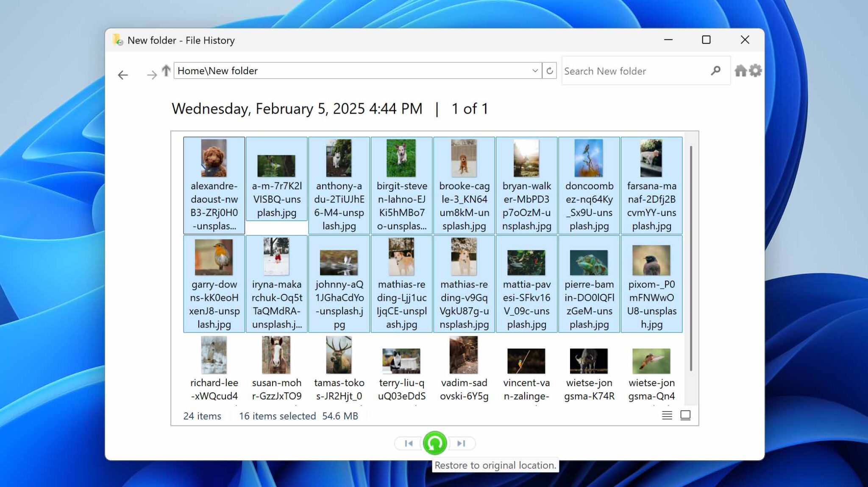Switch to details list view
The width and height of the screenshot is (868, 487).
(x=667, y=416)
